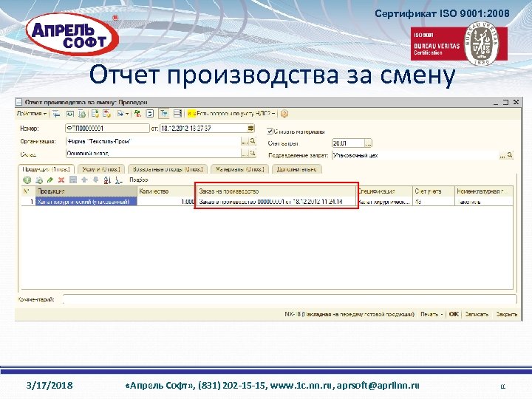Click the copy row icon

39,180
